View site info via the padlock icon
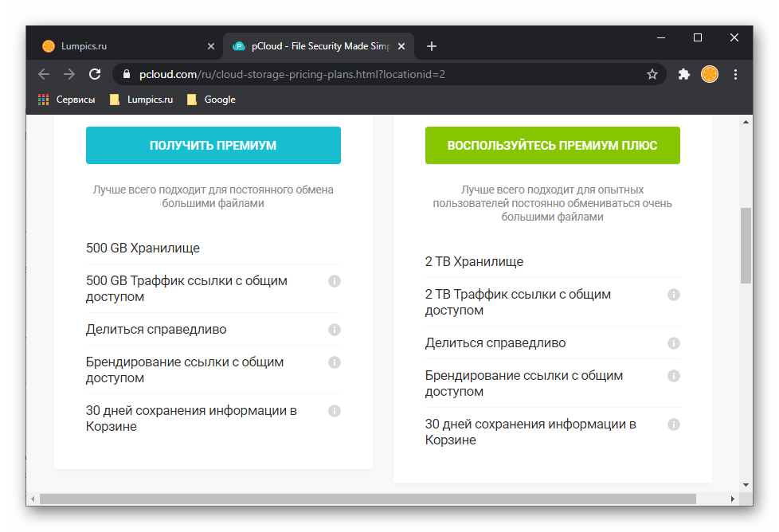Image resolution: width=779 pixels, height=532 pixels. (127, 75)
